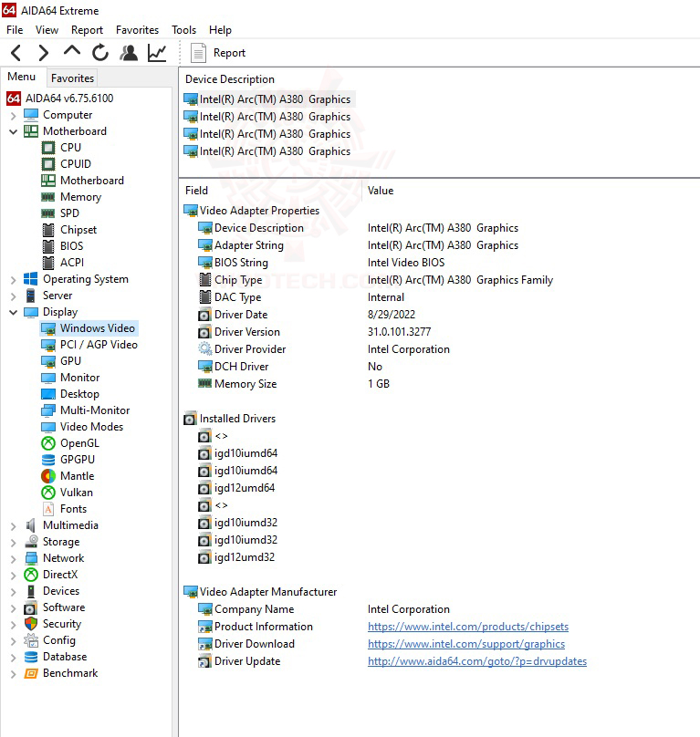Click the Back navigation arrow
The width and height of the screenshot is (700, 737).
click(x=16, y=53)
